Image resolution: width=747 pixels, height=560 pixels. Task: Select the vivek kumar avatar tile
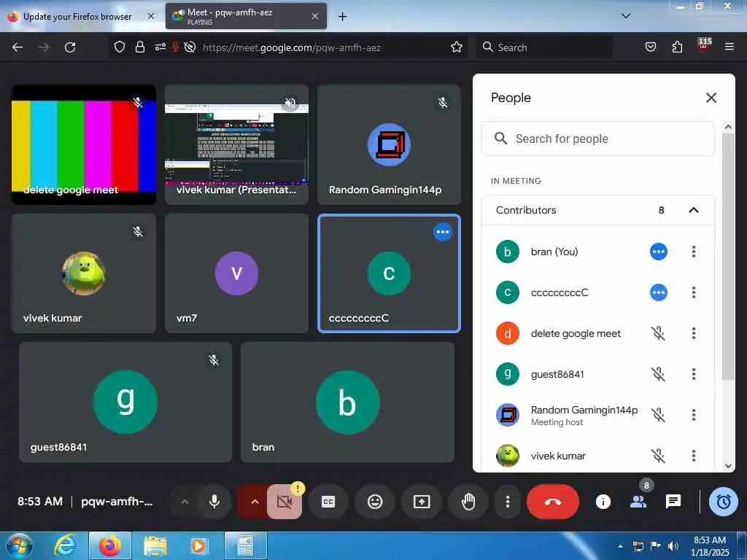pyautogui.click(x=84, y=273)
